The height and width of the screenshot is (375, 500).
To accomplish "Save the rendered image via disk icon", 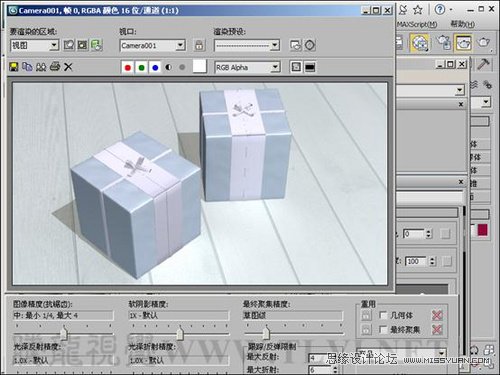I will (14, 67).
